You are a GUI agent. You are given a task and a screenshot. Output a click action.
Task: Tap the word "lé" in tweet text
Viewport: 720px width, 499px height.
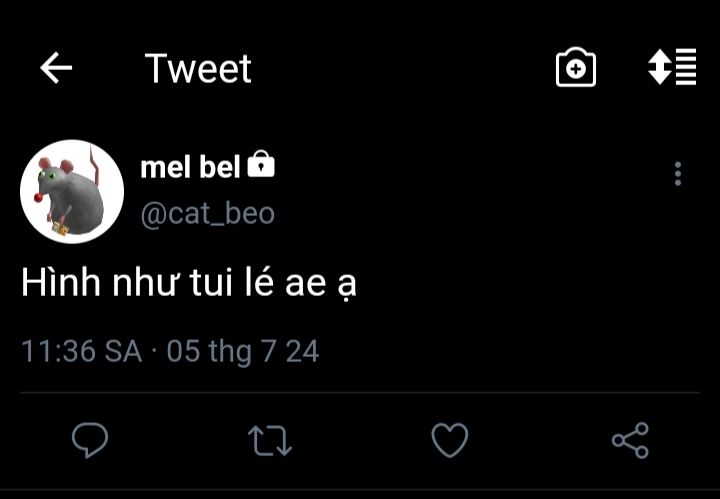coord(264,284)
